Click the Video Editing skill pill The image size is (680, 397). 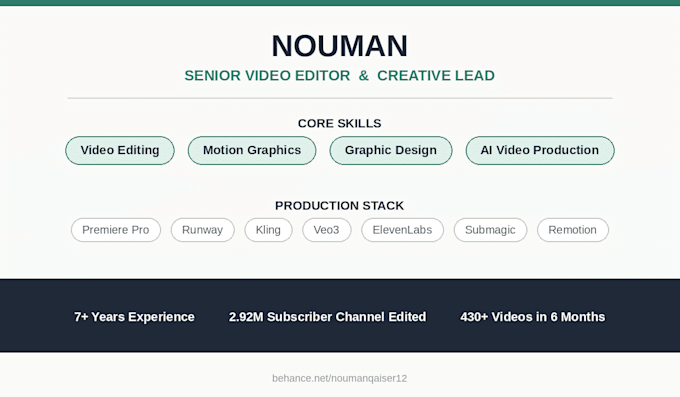pyautogui.click(x=120, y=150)
